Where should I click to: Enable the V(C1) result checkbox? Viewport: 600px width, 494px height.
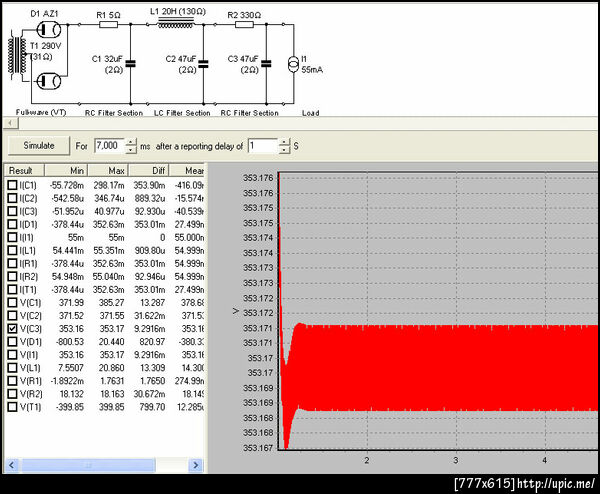pos(13,303)
